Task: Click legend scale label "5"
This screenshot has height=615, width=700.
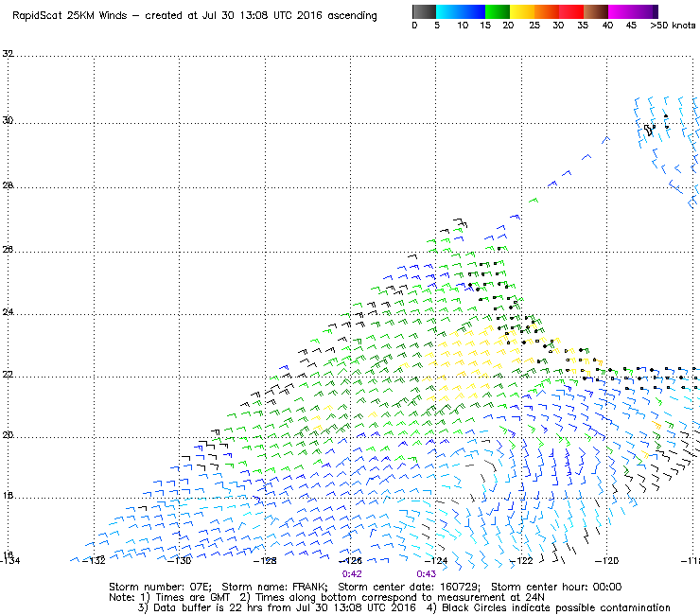Action: (x=437, y=26)
